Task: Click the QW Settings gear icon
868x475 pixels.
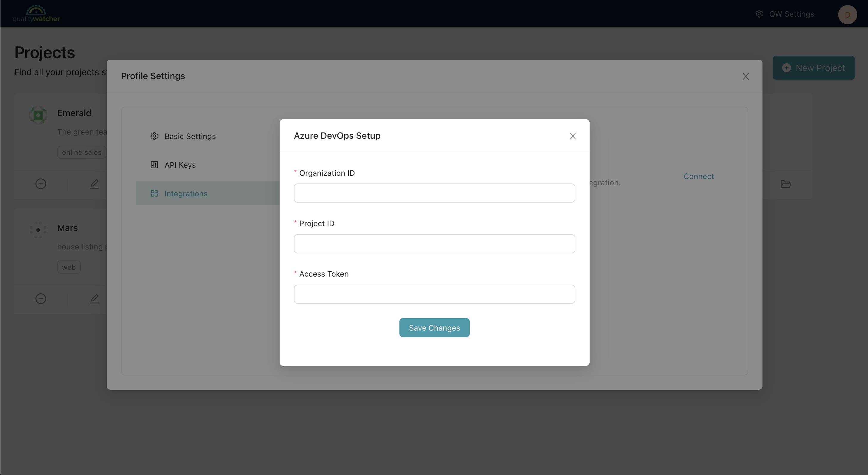Action: pos(759,14)
